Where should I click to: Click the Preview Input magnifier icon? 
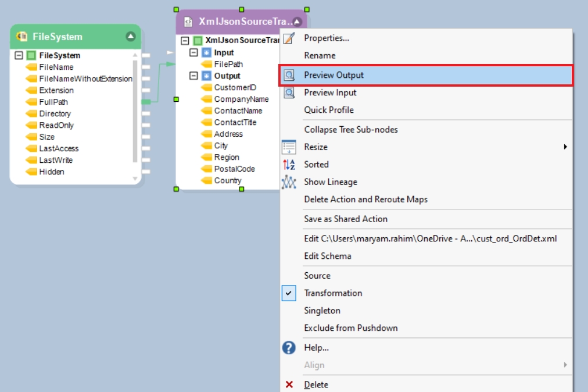(289, 92)
